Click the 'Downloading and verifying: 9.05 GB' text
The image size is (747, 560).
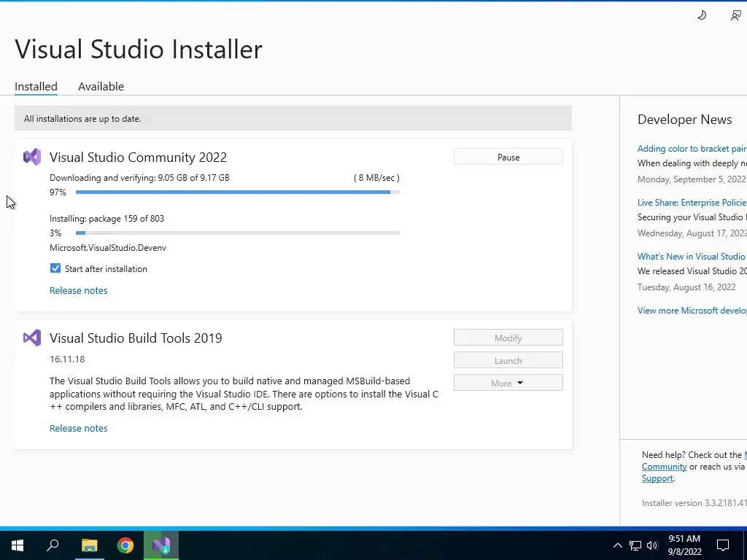139,178
